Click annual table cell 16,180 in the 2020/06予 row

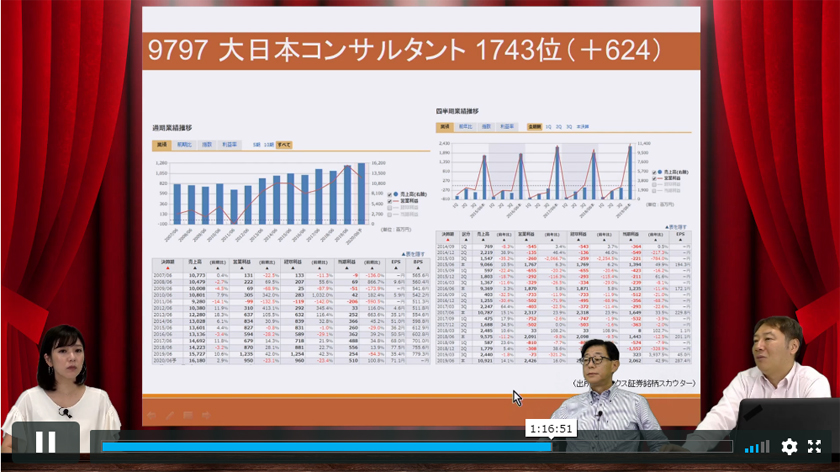pos(197,361)
